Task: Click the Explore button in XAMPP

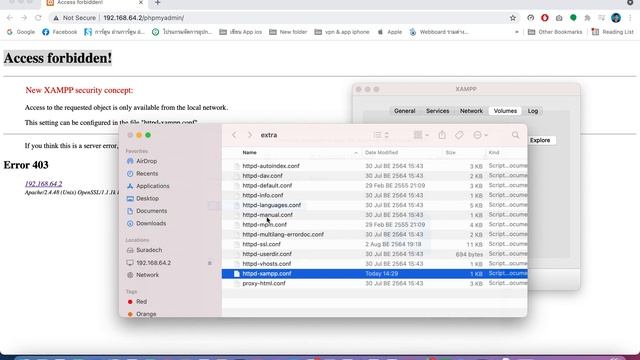Action: click(540, 140)
